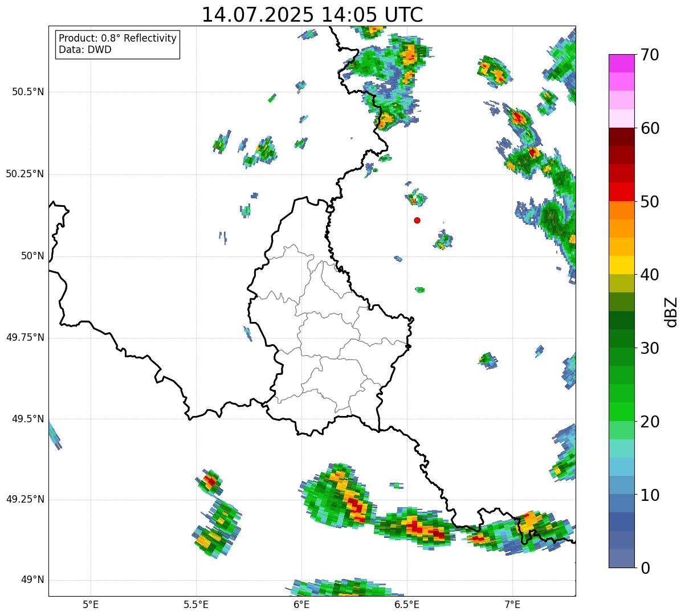
Task: Click the "5.5°E" longitude label
Action: point(196,604)
